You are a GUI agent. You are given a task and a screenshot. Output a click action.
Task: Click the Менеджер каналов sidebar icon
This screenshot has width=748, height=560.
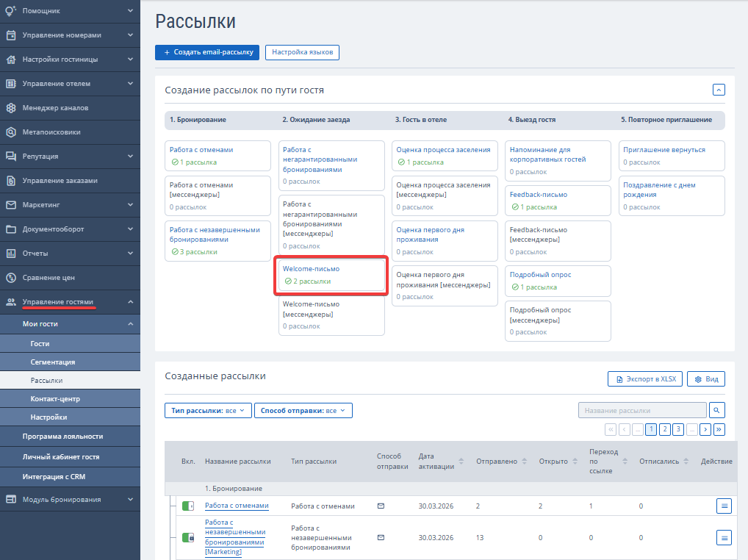click(11, 108)
